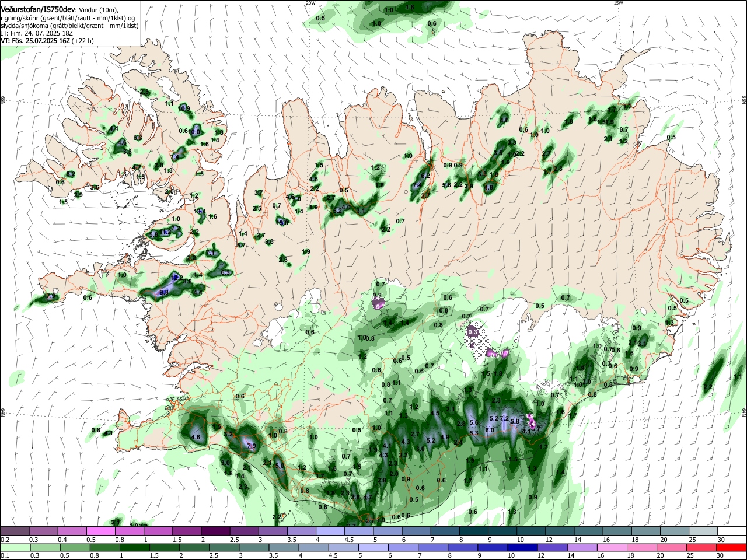Select the darkest green rain swatch labeled 1
Screen dimensions: 747x560
pos(135,547)
